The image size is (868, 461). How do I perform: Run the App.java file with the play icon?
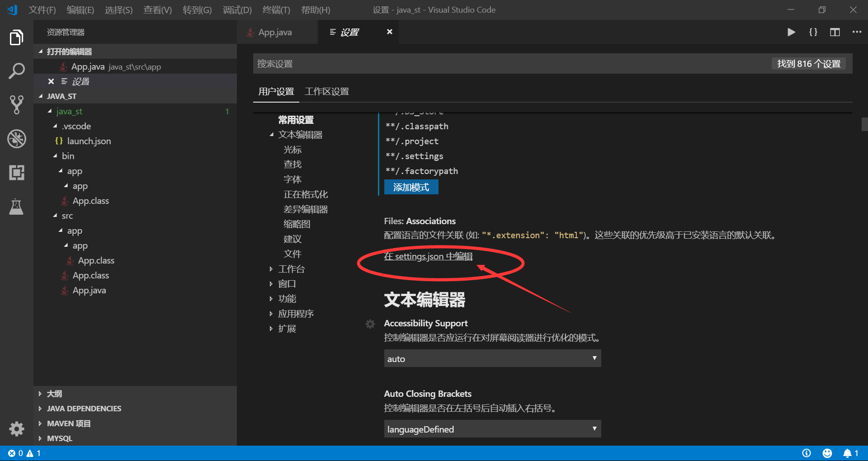(x=791, y=32)
